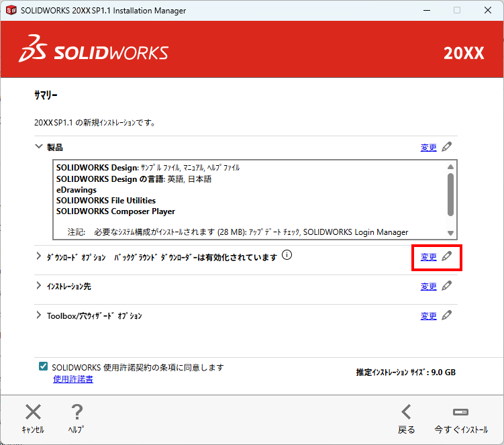This screenshot has width=504, height=445.
Task: Expand the Toolbox/穴ウィザード オプション section
Action: point(38,315)
